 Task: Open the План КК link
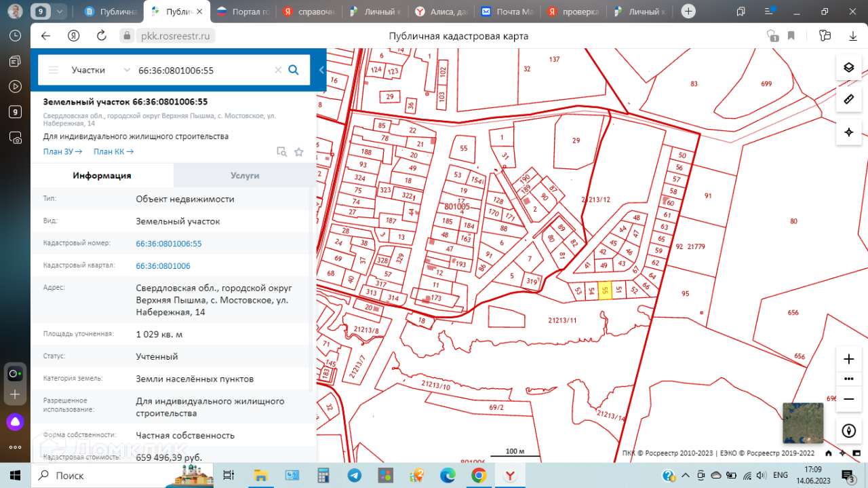point(113,152)
